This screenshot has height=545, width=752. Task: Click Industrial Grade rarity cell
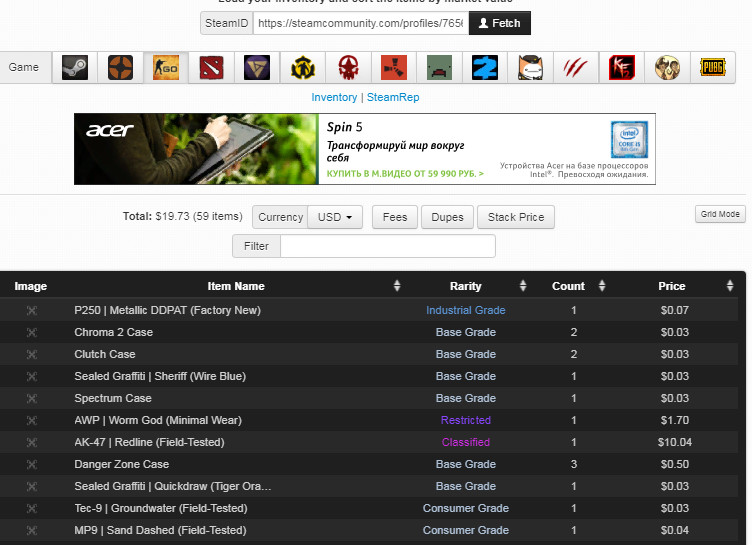(466, 310)
